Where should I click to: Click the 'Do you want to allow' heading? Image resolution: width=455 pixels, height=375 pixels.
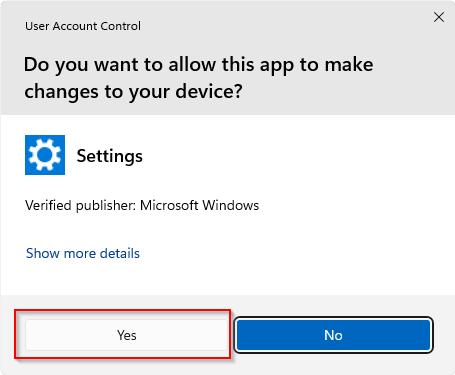[x=199, y=78]
